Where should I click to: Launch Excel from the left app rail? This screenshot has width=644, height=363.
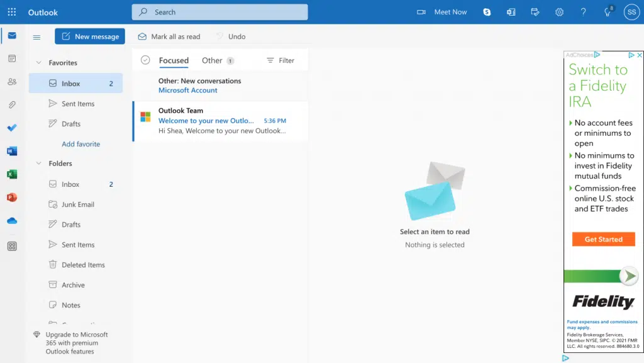[12, 174]
